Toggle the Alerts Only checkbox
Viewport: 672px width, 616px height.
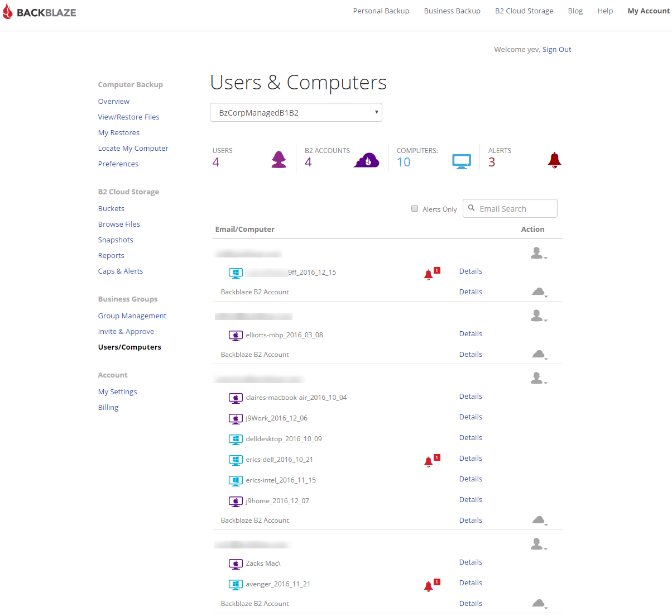tap(415, 208)
